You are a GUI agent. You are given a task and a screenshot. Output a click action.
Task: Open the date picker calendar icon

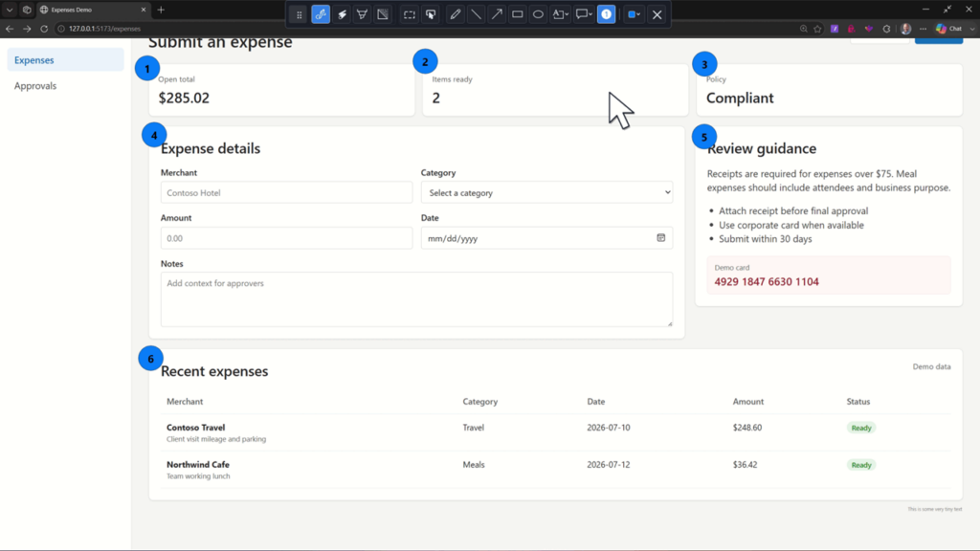click(660, 238)
